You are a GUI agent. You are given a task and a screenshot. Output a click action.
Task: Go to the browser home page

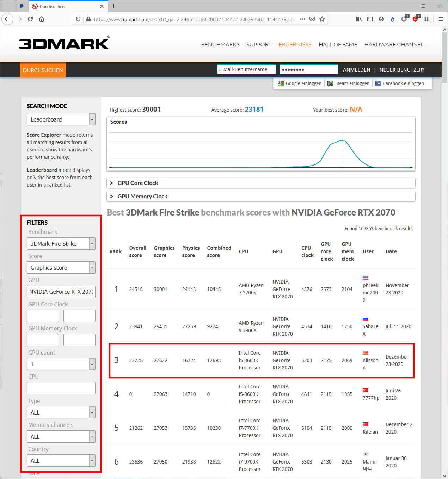(42, 19)
